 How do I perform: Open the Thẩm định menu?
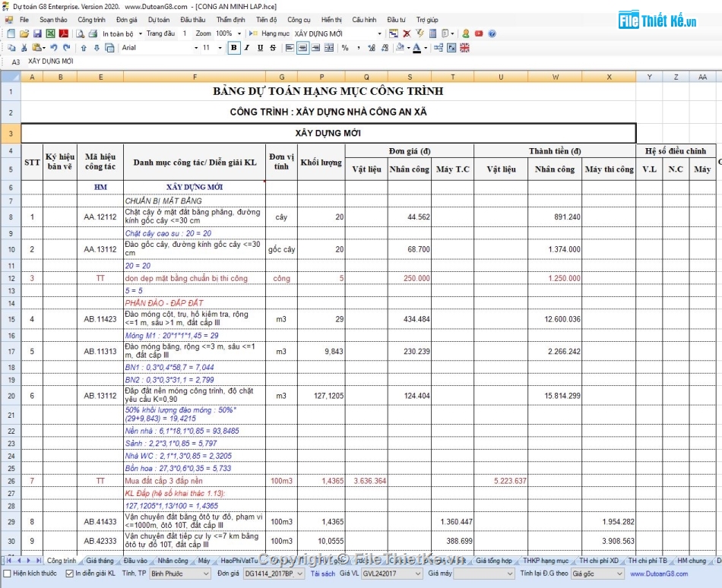click(x=231, y=20)
